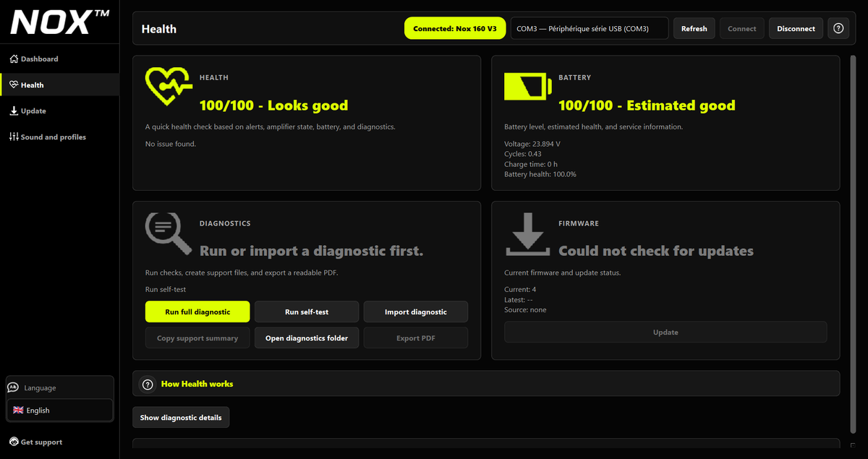Open the COM3 serial port dropdown
This screenshot has width=868, height=459.
[590, 28]
